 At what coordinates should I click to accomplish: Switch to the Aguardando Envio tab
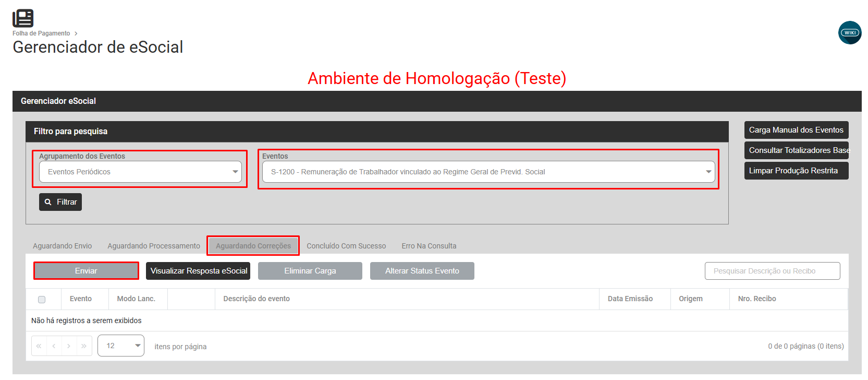click(63, 246)
